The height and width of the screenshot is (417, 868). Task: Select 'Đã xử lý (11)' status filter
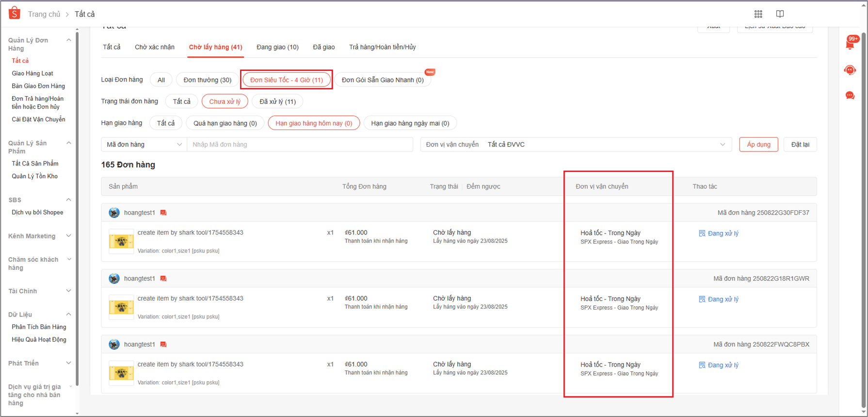coord(277,101)
